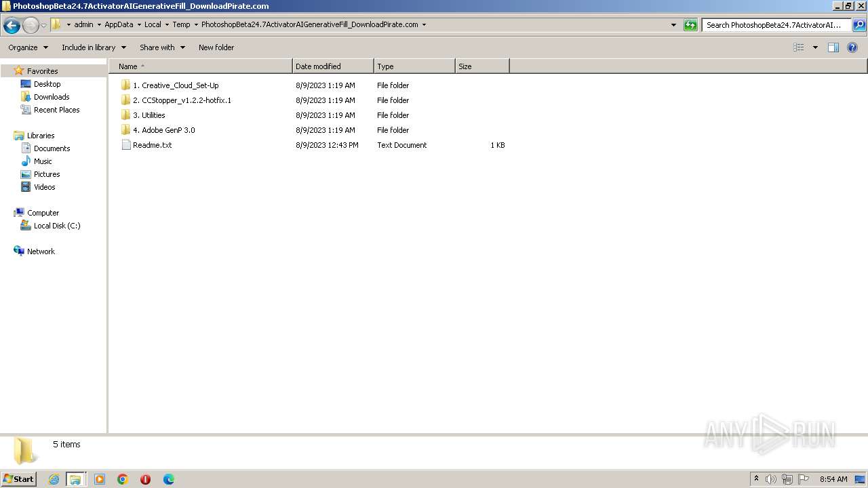
Task: Open the network tray icon
Action: pos(787,479)
